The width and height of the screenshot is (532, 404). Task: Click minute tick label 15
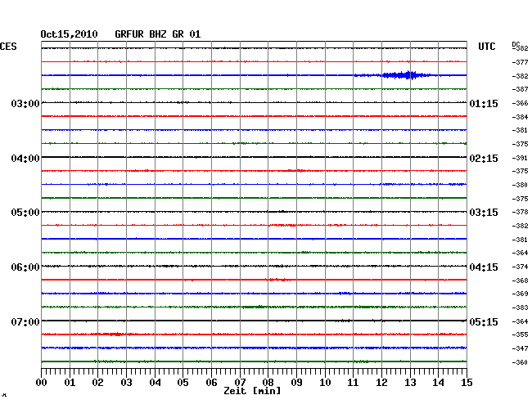(x=467, y=383)
